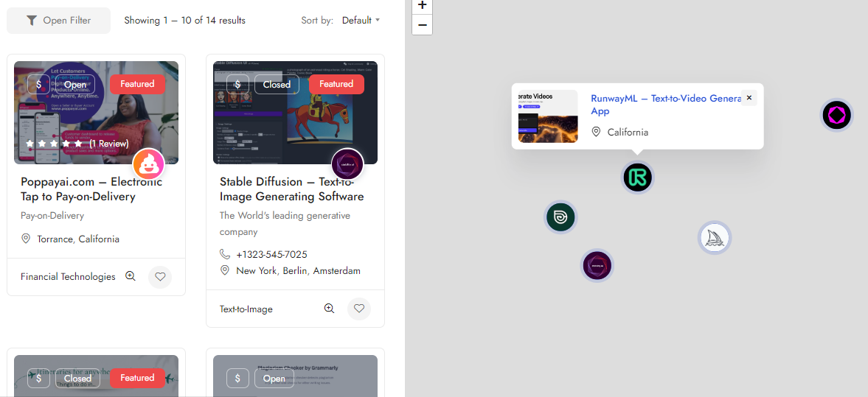Favorite the Poppayai.com listing
The width and height of the screenshot is (868, 397).
pyautogui.click(x=160, y=277)
